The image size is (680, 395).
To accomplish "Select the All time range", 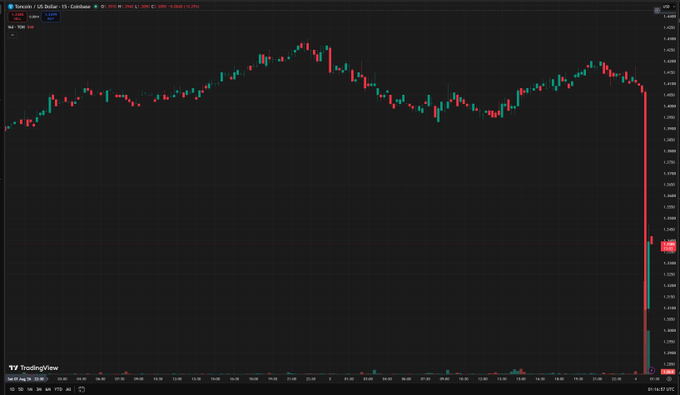I will [x=68, y=389].
